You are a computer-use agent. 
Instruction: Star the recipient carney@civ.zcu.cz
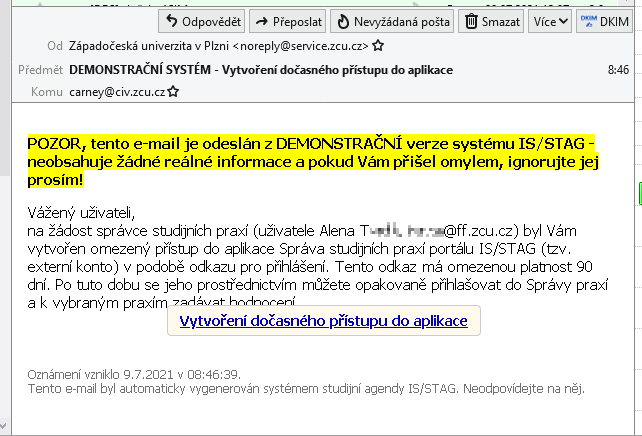tap(173, 91)
